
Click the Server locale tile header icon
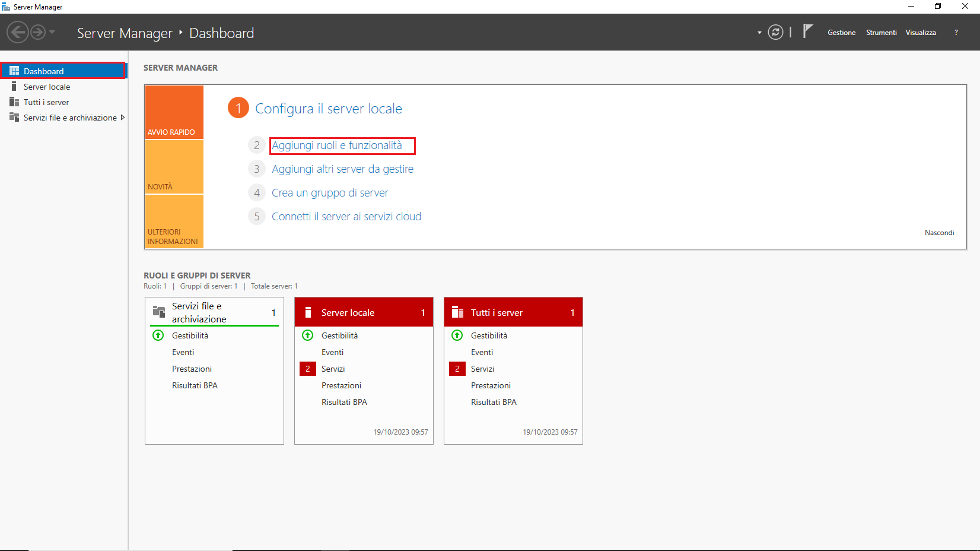pyautogui.click(x=308, y=312)
